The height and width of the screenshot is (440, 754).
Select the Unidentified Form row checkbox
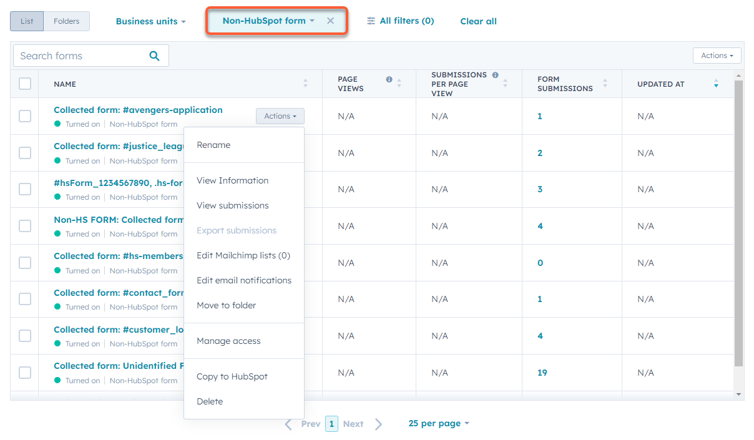25,373
